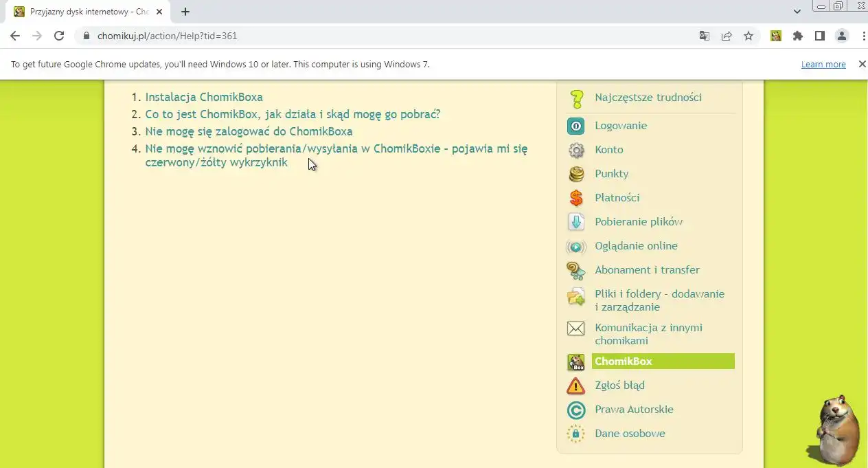Viewport: 868px width, 468px height.
Task: Click the Abonament i transfer icon
Action: [575, 271]
